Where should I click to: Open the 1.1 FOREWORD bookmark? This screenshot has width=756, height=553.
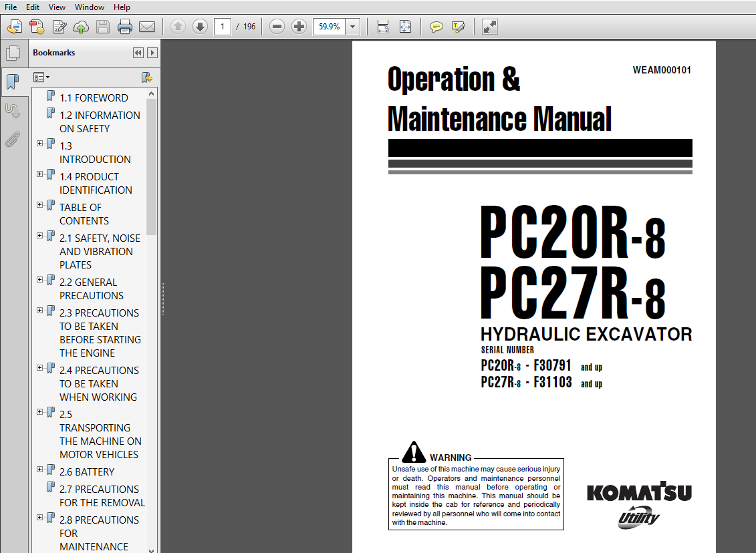tap(94, 98)
